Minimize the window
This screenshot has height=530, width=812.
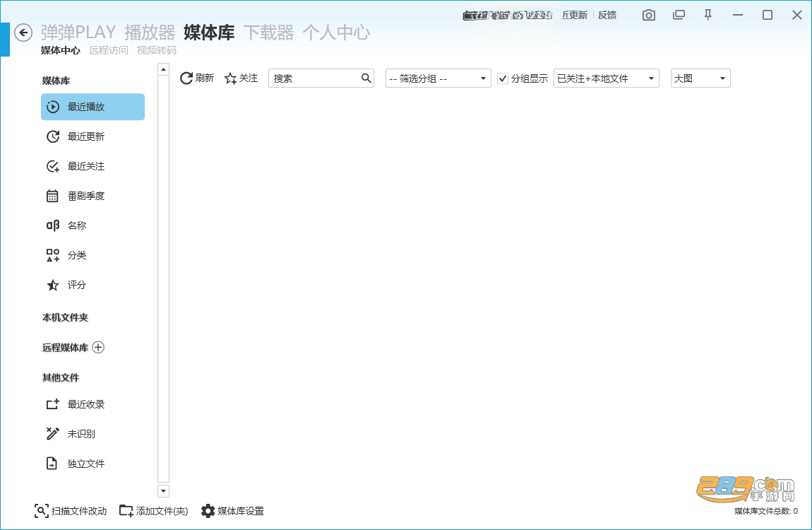click(738, 15)
